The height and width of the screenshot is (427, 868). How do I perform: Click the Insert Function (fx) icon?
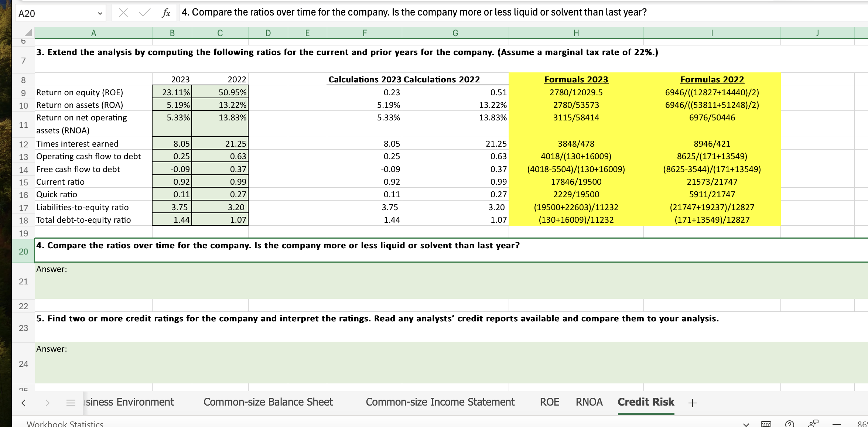click(x=166, y=12)
